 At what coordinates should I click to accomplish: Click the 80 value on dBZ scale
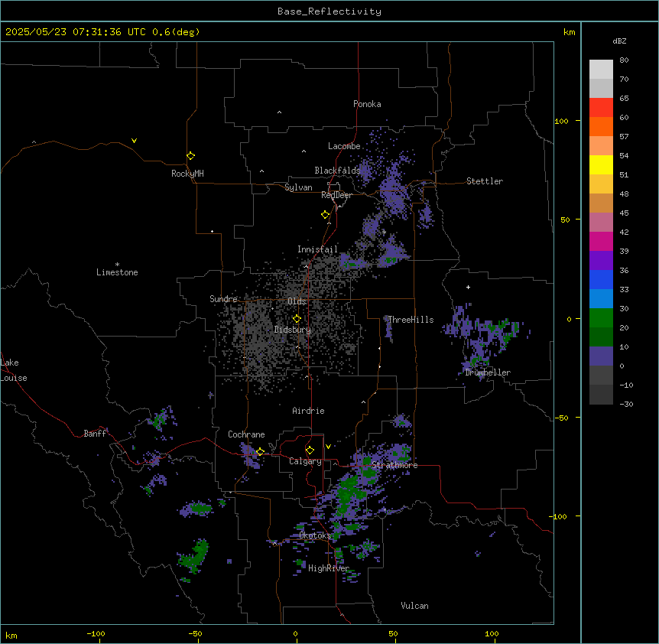pyautogui.click(x=624, y=60)
